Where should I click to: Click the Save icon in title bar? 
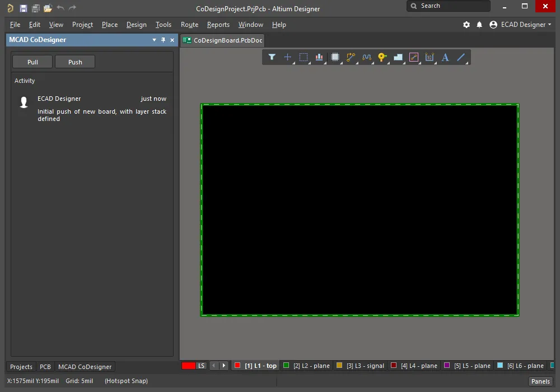click(x=23, y=8)
